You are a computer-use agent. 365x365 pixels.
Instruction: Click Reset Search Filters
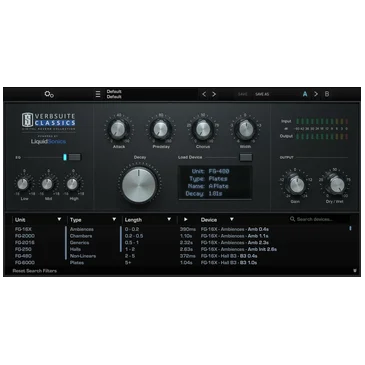(35, 271)
